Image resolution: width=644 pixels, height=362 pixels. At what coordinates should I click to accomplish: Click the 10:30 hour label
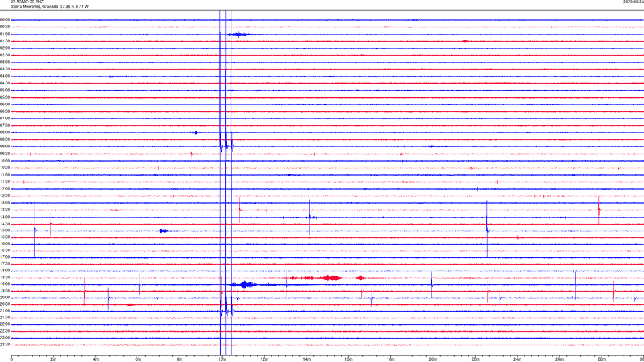click(5, 168)
